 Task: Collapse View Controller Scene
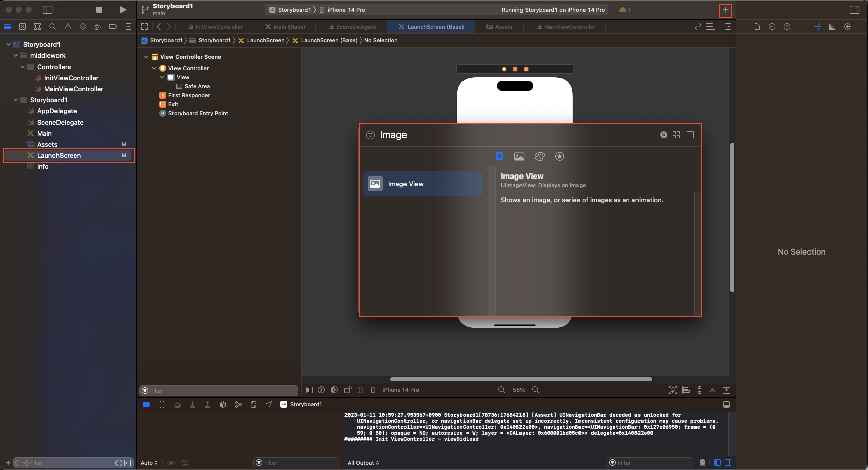coord(146,57)
